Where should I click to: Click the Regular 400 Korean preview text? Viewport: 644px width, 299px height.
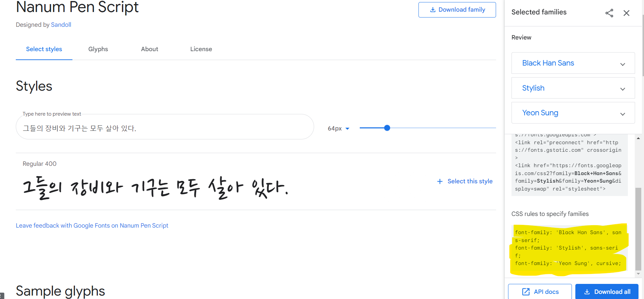155,188
